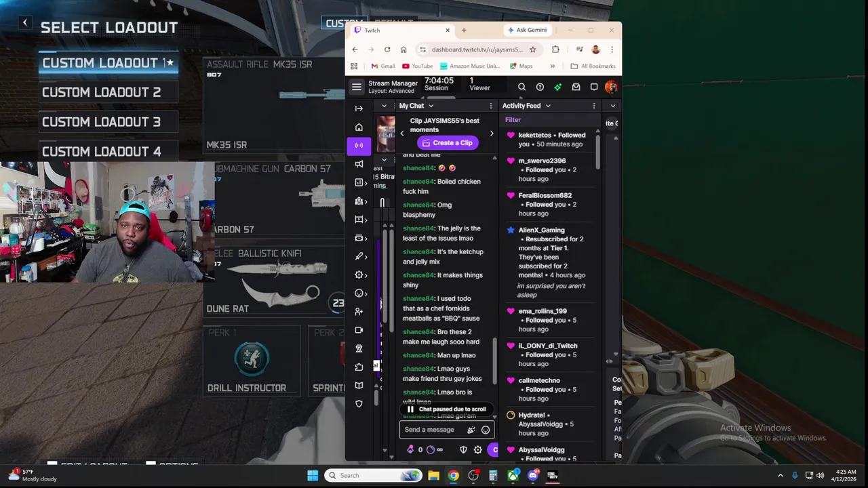
Task: Click the green sparkle icon in Twitch header
Action: 557,87
